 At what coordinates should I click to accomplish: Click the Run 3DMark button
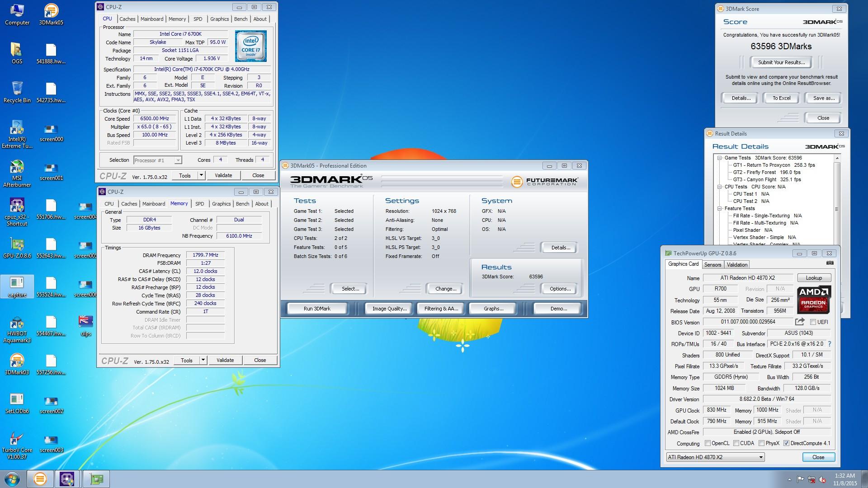pyautogui.click(x=317, y=309)
